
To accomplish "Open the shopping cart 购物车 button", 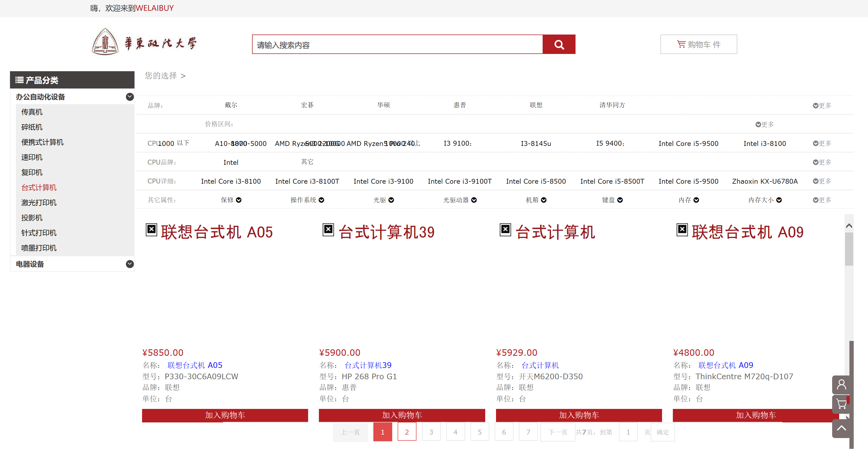I will [698, 44].
